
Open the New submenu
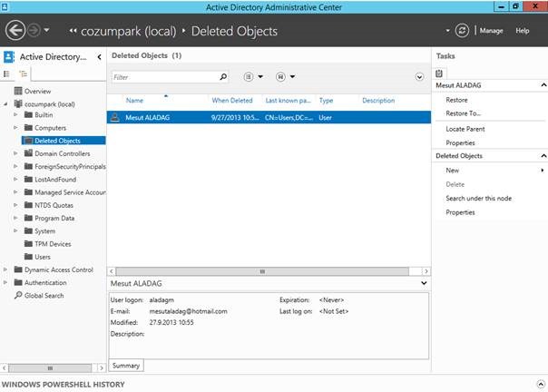(452, 171)
